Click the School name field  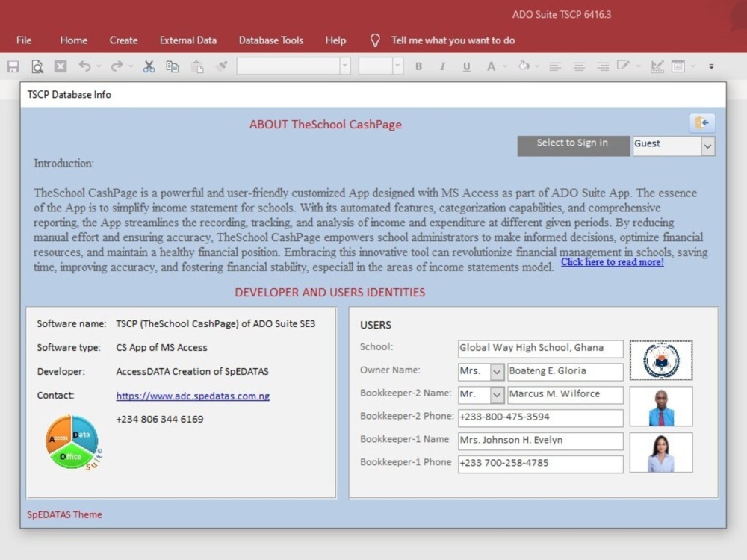[541, 349]
